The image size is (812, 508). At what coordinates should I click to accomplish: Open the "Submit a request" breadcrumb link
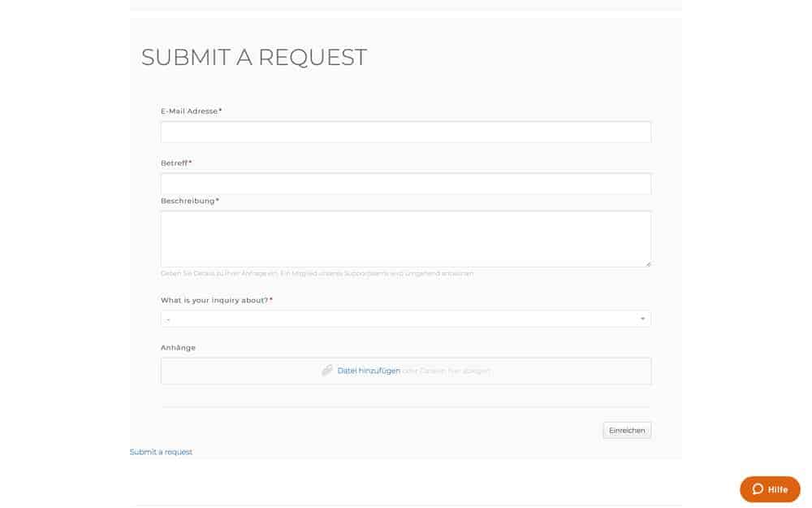click(x=161, y=452)
